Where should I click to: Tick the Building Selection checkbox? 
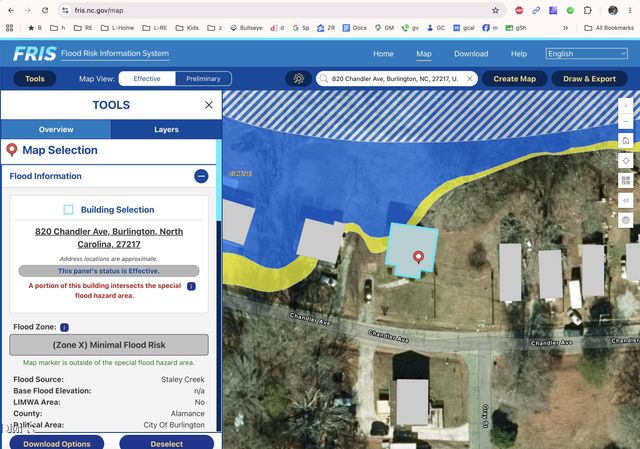(x=68, y=209)
